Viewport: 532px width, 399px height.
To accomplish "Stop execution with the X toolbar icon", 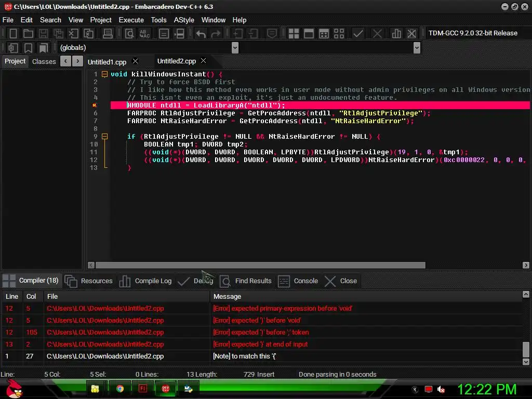I will [377, 33].
